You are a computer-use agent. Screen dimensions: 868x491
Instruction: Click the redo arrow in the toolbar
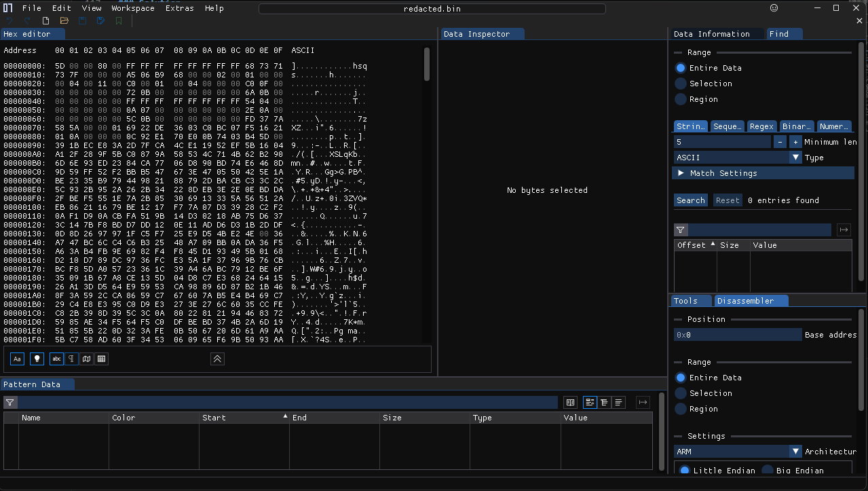pos(28,21)
